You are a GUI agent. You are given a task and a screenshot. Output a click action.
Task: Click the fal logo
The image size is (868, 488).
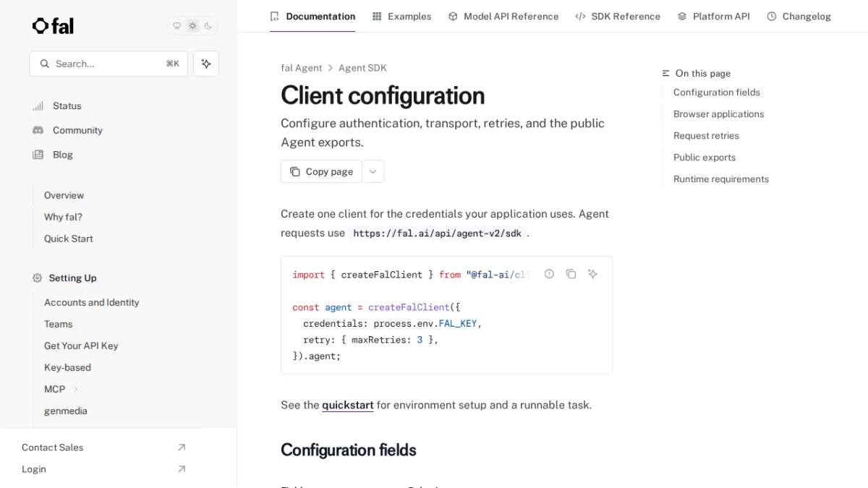click(x=53, y=26)
